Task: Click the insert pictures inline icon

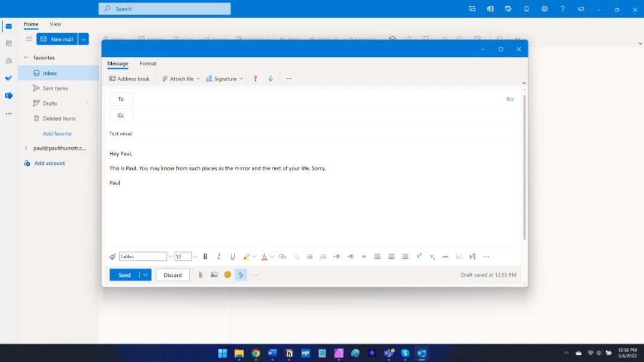Action: tap(214, 275)
